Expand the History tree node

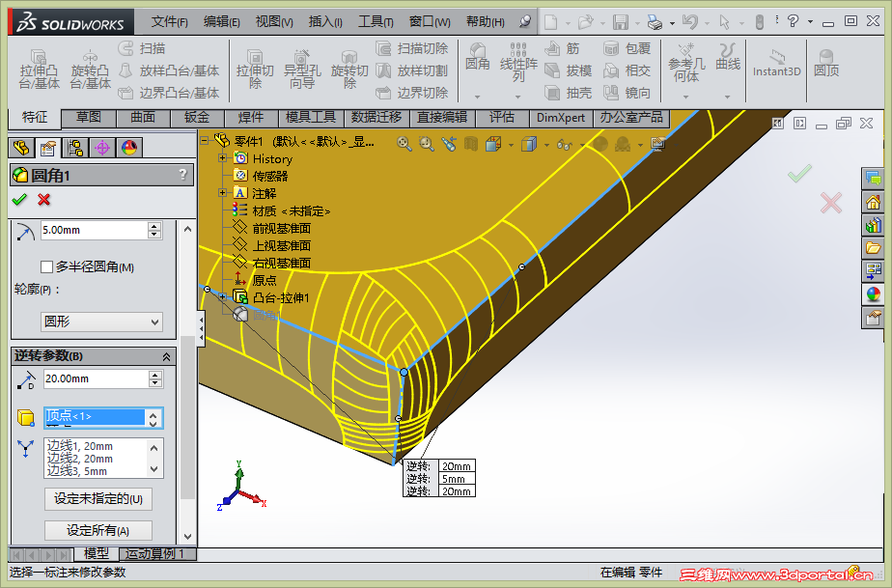(222, 158)
